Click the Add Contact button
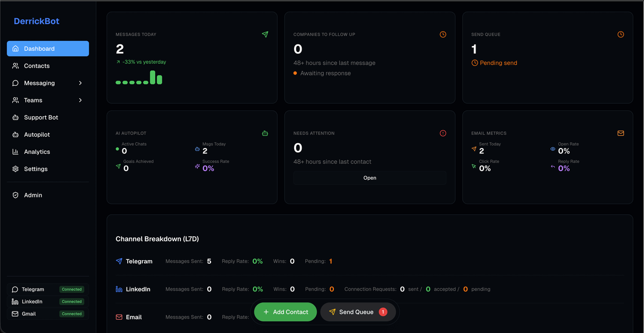The height and width of the screenshot is (333, 644). (x=286, y=312)
